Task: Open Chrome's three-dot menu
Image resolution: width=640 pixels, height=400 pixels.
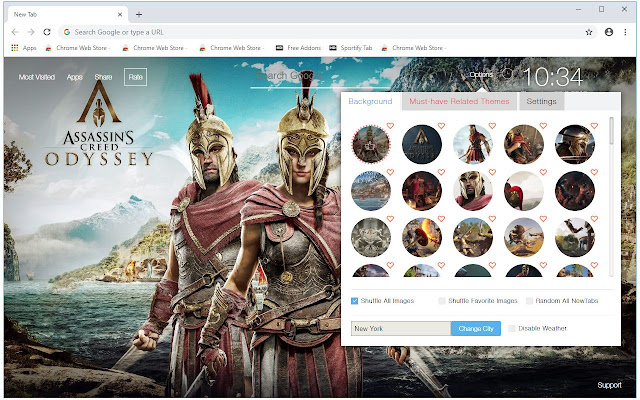Action: 625,32
